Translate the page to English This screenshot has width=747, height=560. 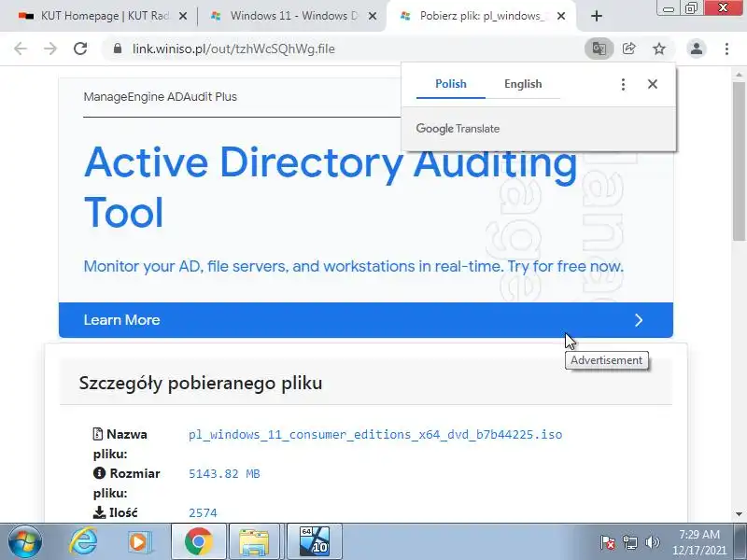click(x=523, y=84)
